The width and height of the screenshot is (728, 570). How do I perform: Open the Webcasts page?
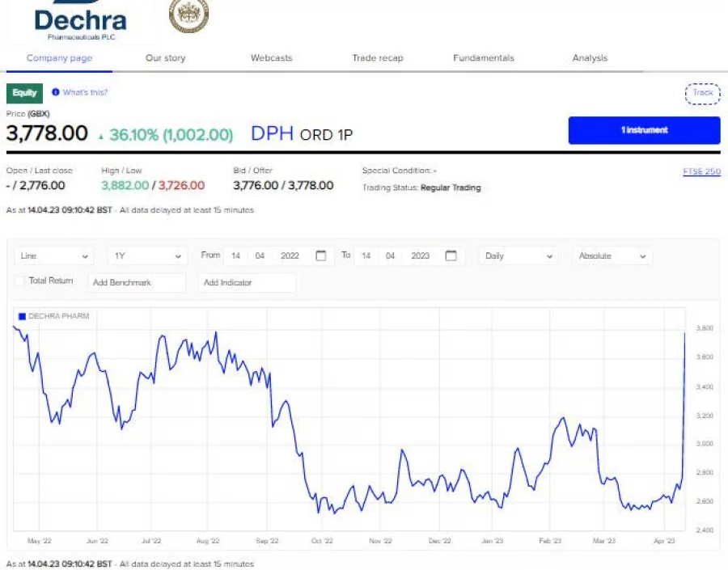pyautogui.click(x=271, y=57)
